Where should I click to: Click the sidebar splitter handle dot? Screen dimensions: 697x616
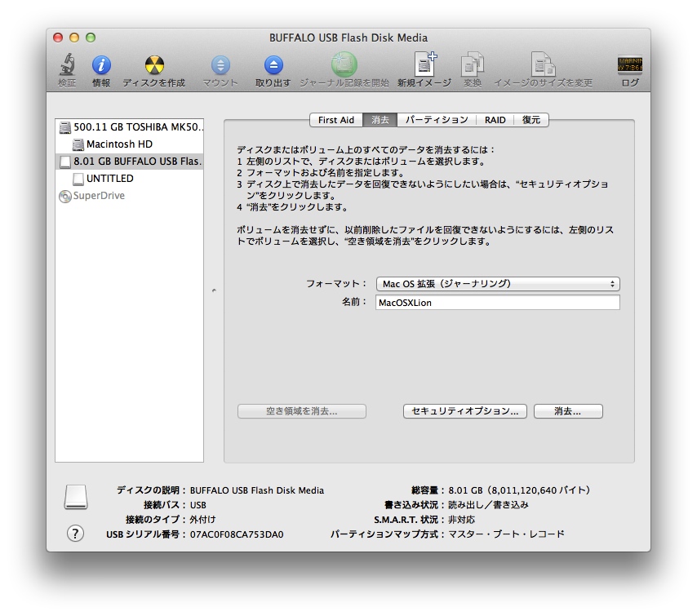tap(214, 290)
